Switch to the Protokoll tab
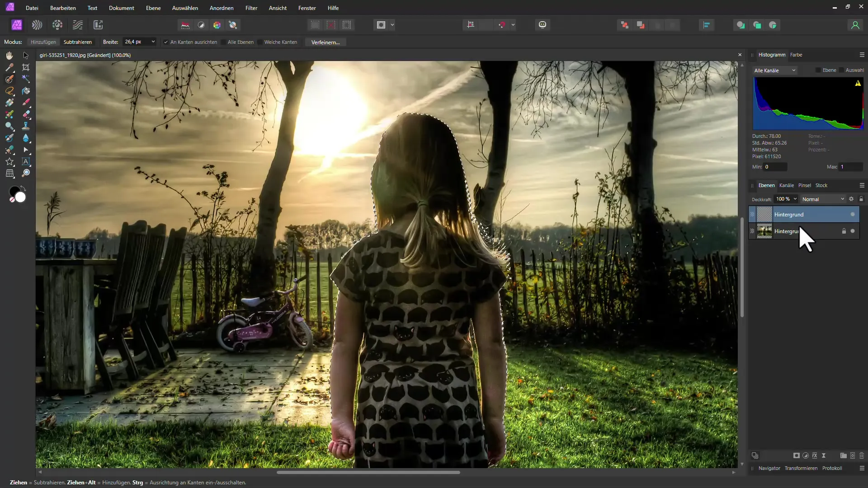This screenshot has width=868, height=488. (x=832, y=468)
